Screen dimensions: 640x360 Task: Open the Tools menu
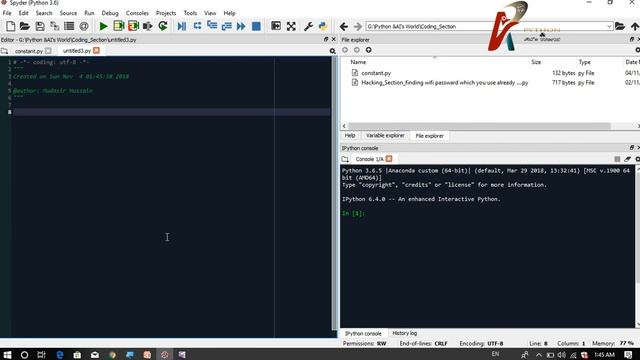point(190,13)
